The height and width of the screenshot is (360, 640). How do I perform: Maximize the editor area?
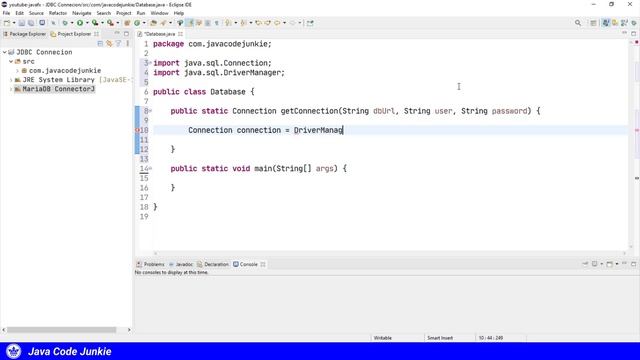coord(633,34)
